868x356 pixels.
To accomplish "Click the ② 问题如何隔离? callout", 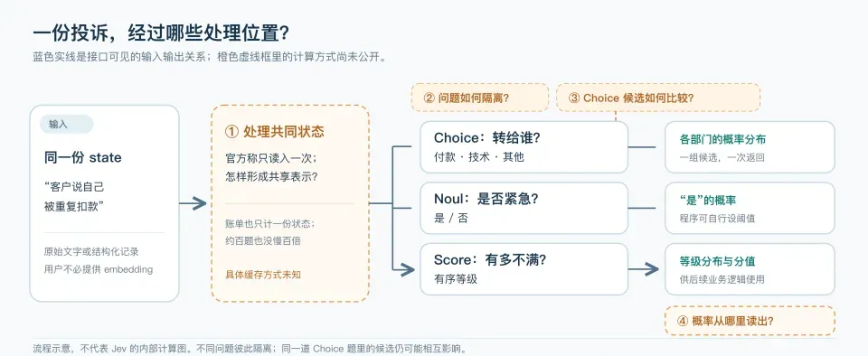I will [480, 98].
